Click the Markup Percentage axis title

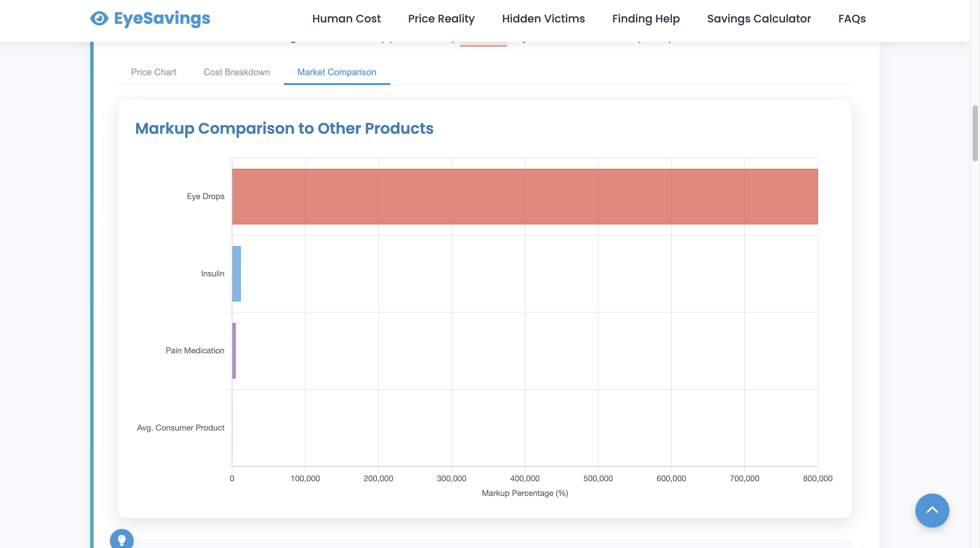click(525, 493)
